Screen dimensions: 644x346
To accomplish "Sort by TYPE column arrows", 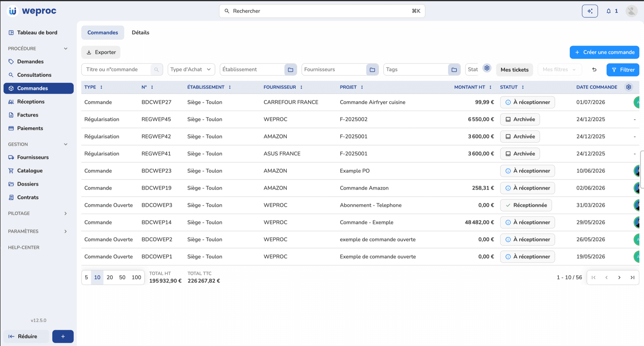I will (101, 87).
